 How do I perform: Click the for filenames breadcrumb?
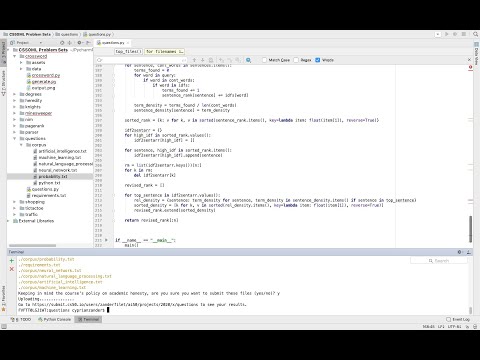165,52
